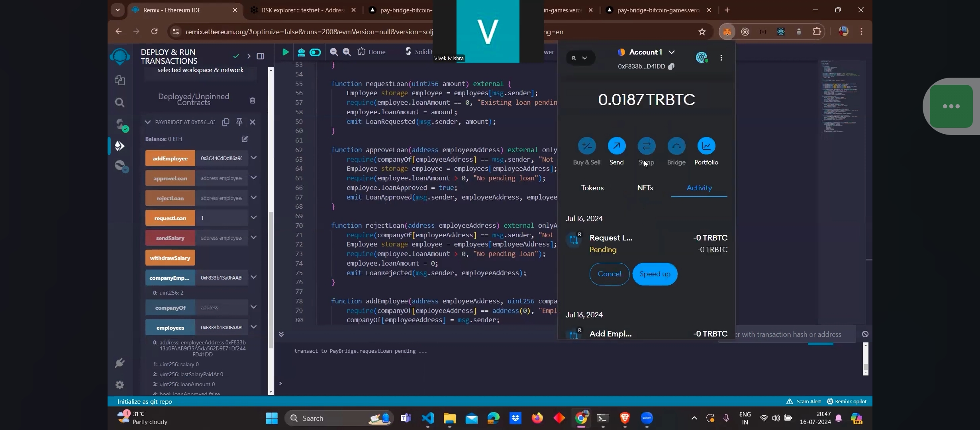This screenshot has height=430, width=980.
Task: Click Speed up on the pending transaction
Action: coord(655,274)
